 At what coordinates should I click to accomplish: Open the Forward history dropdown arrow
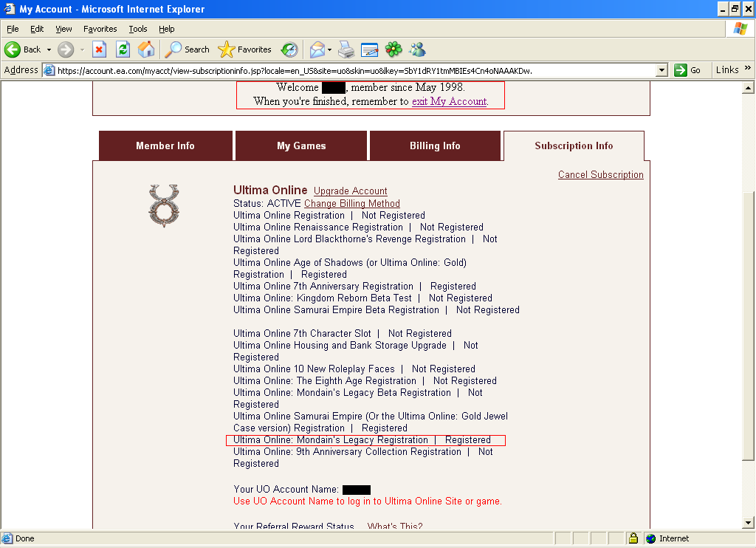tap(82, 49)
